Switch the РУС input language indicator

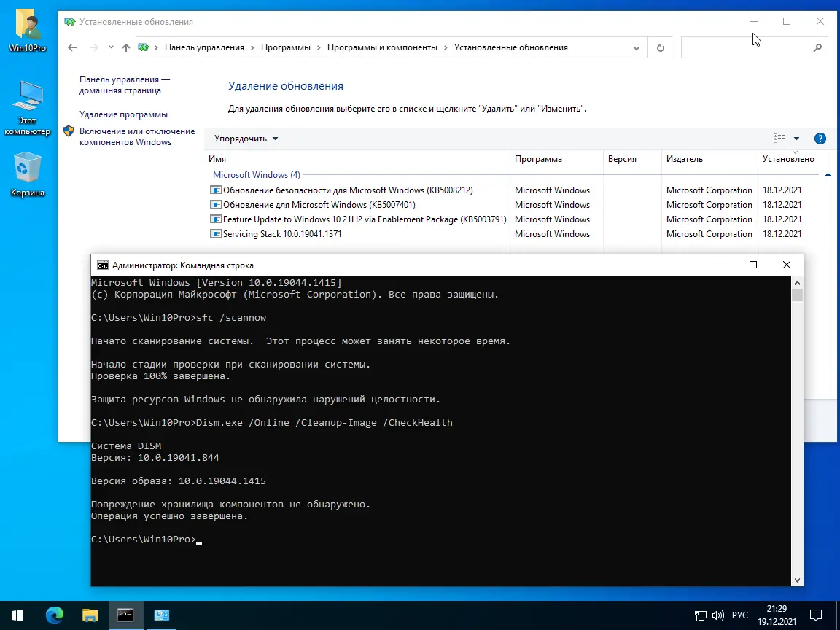pyautogui.click(x=740, y=615)
